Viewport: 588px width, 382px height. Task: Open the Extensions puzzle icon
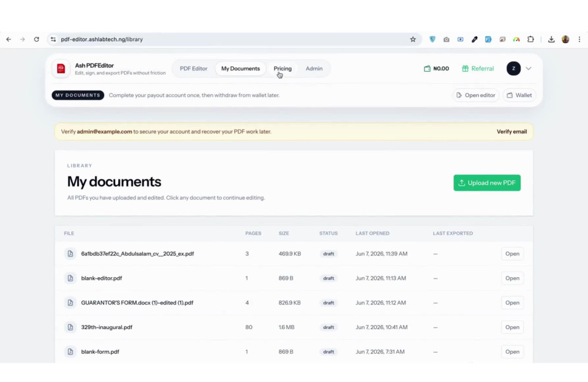530,39
